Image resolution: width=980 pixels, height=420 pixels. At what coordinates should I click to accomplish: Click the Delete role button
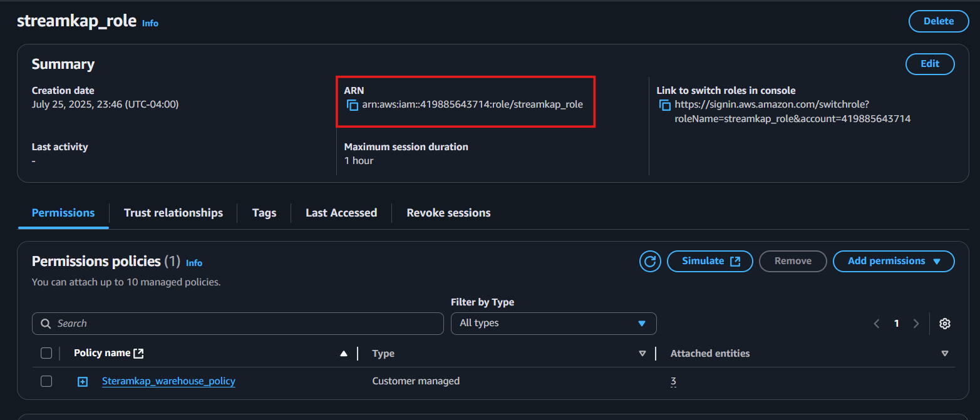[x=939, y=21]
